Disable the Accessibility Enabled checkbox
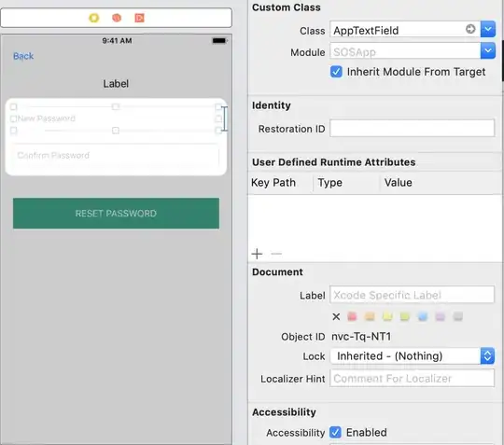 336,432
